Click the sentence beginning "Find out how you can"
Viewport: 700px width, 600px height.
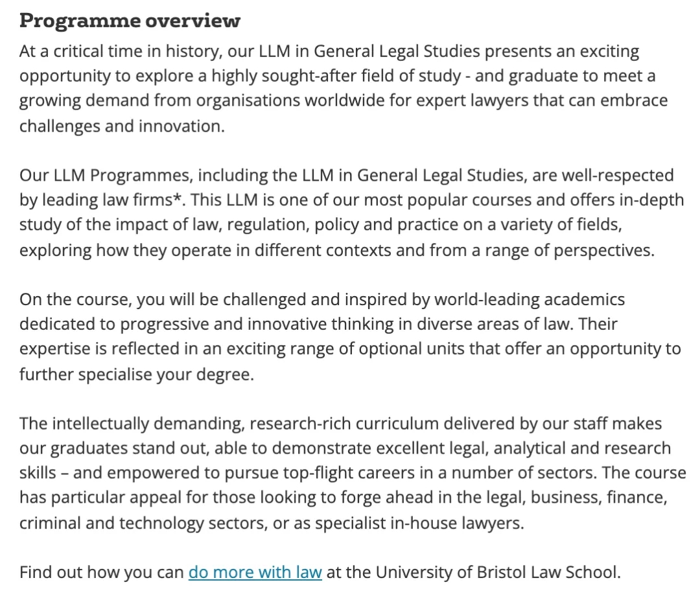[102, 572]
